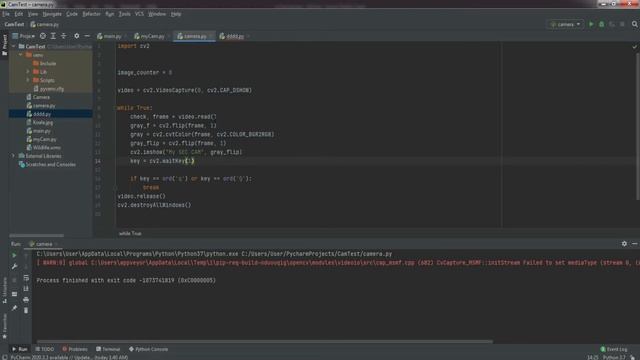Image resolution: width=640 pixels, height=360 pixels.
Task: Toggle soft-wrap icon in Run panel
Action: click(26, 278)
